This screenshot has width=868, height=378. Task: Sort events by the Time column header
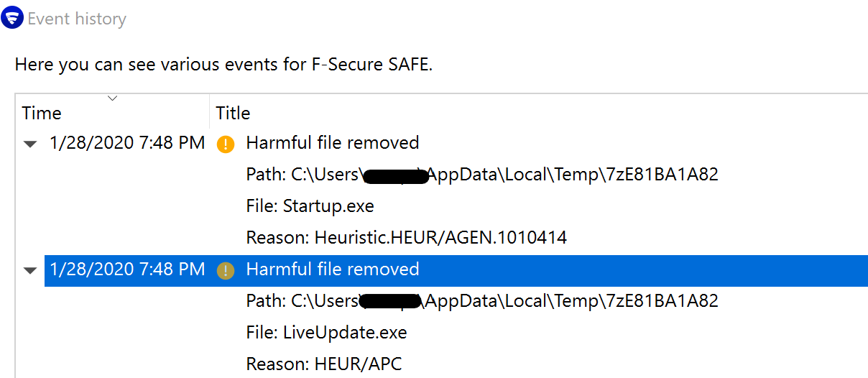pos(42,113)
